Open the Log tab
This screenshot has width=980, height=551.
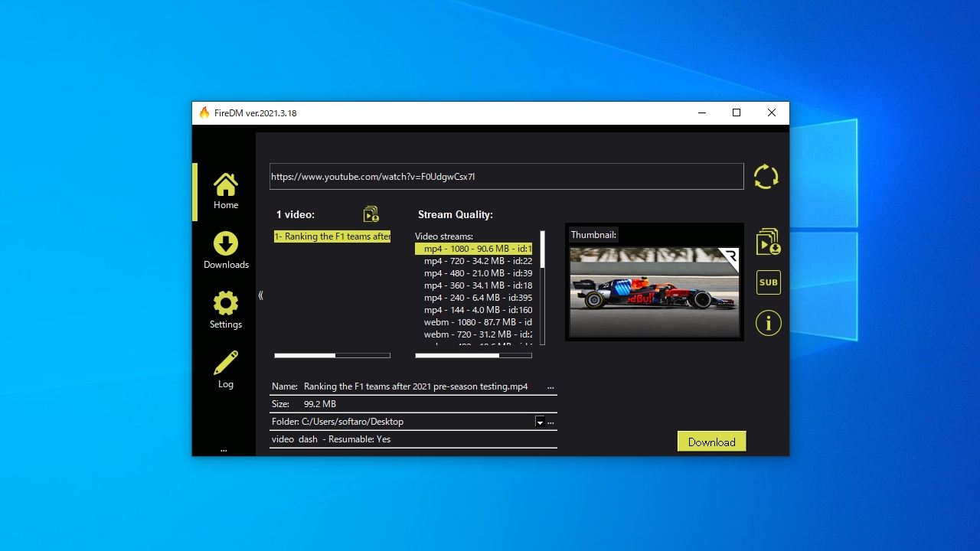(225, 370)
